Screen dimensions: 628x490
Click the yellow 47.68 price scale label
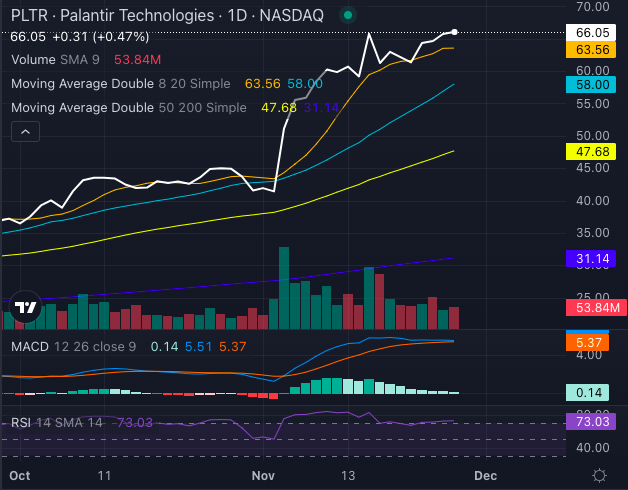(x=594, y=151)
